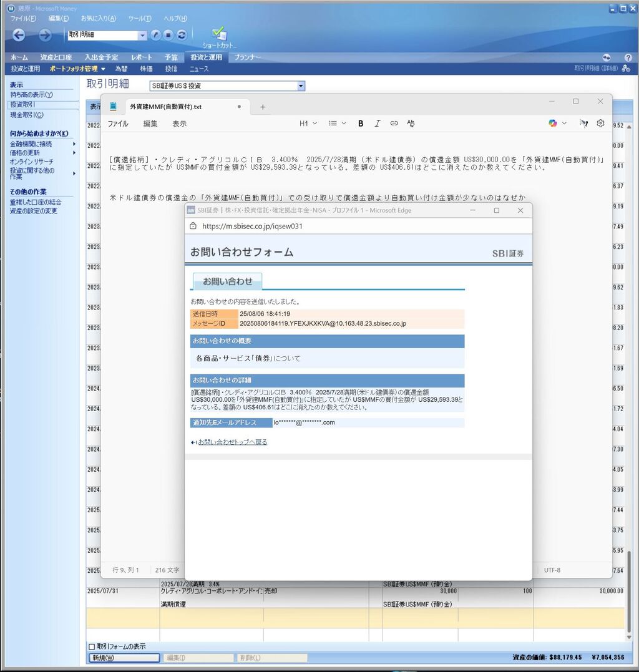Image resolution: width=639 pixels, height=672 pixels.
Task: Click 重複した口座の結合 link
Action: tap(36, 202)
